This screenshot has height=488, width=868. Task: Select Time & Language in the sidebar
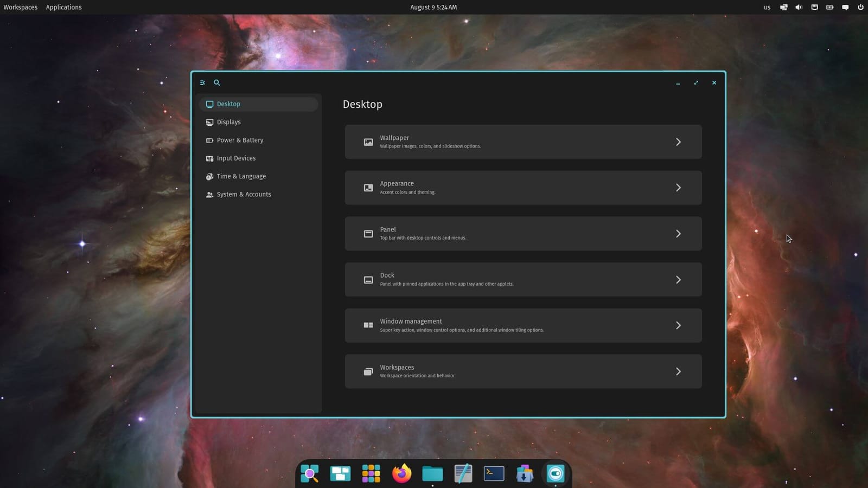tap(241, 176)
